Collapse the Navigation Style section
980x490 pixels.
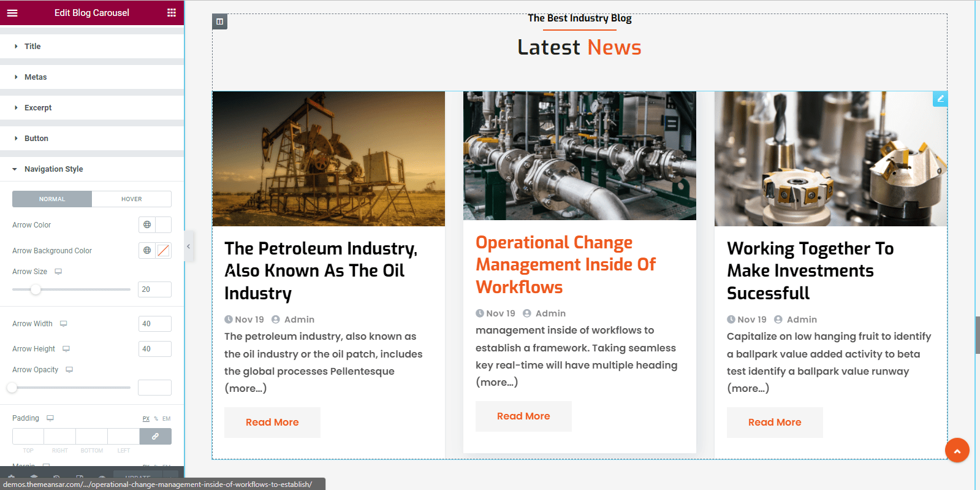point(53,169)
